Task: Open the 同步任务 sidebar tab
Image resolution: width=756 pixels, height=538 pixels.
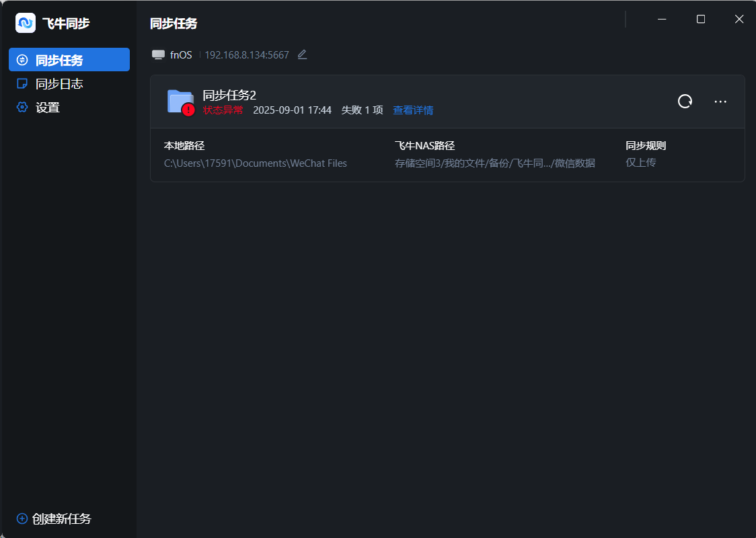Action: click(69, 60)
